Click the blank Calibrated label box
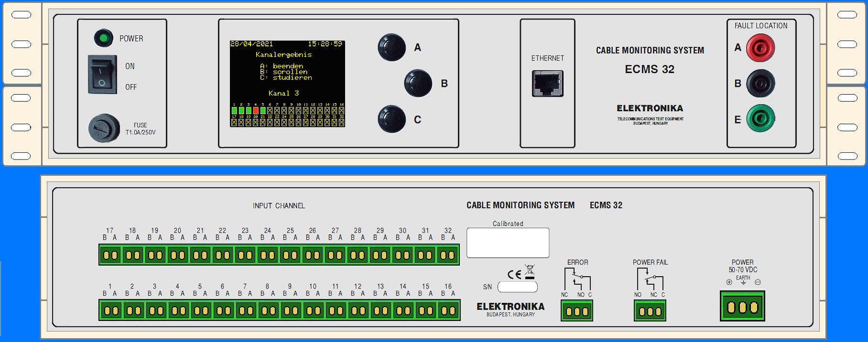Viewport: 868px width, 342px height. pyautogui.click(x=508, y=243)
